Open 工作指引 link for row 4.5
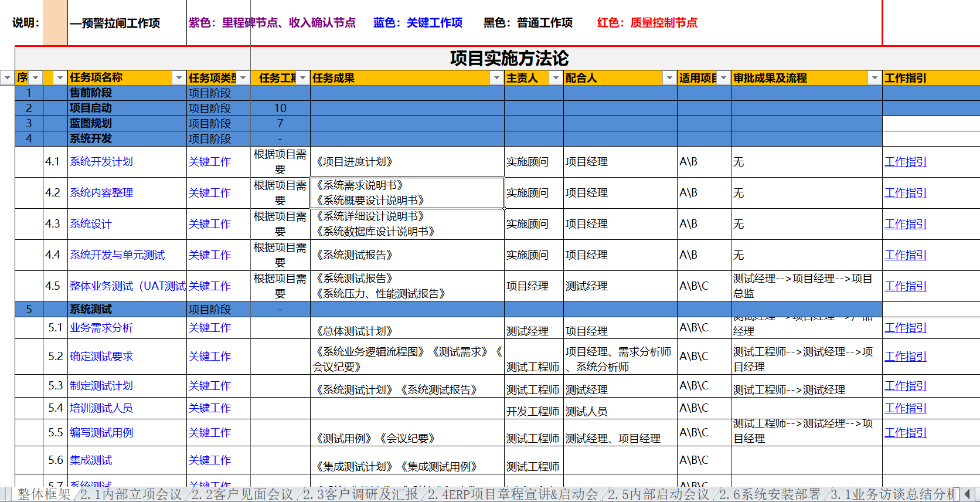The image size is (980, 502). 906,286
